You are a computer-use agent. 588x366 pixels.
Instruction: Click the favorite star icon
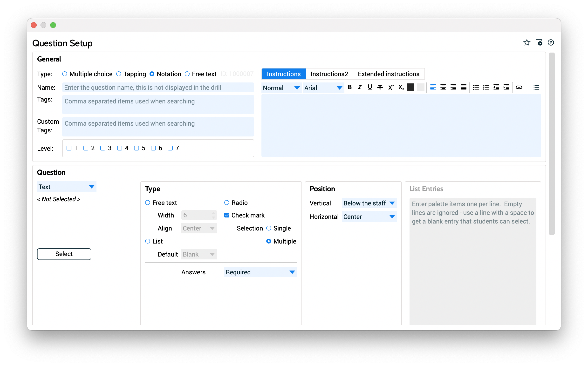[526, 43]
